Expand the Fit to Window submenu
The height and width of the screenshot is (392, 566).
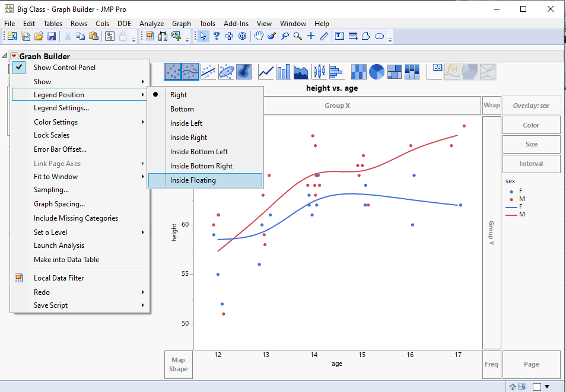[81, 177]
